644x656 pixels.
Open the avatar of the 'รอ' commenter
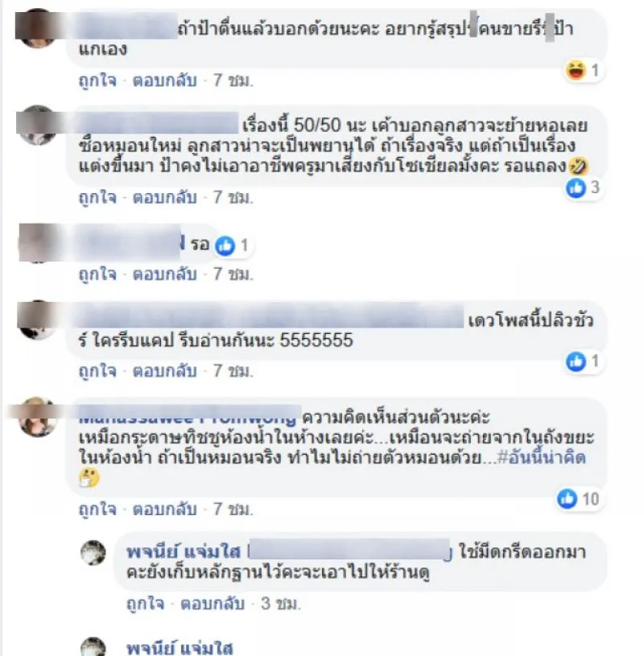39,244
